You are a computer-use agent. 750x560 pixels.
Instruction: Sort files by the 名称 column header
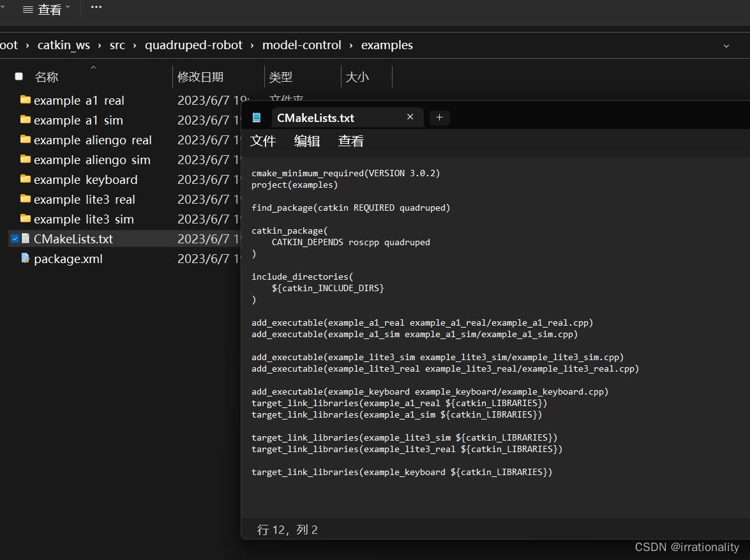tap(47, 77)
